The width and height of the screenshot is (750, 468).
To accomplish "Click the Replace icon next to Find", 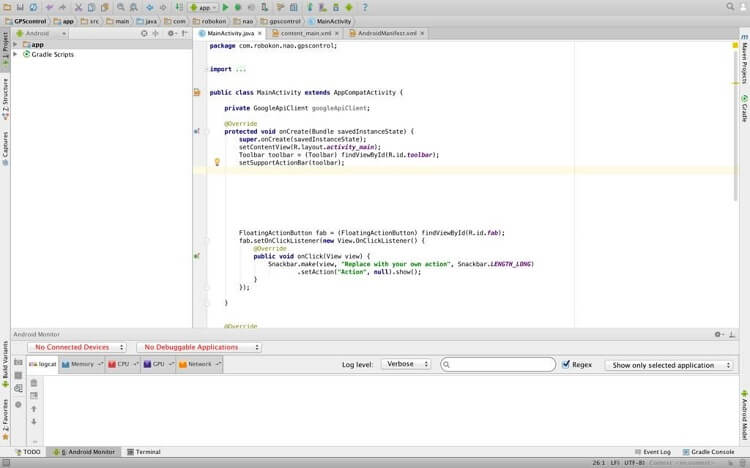I will click(133, 7).
